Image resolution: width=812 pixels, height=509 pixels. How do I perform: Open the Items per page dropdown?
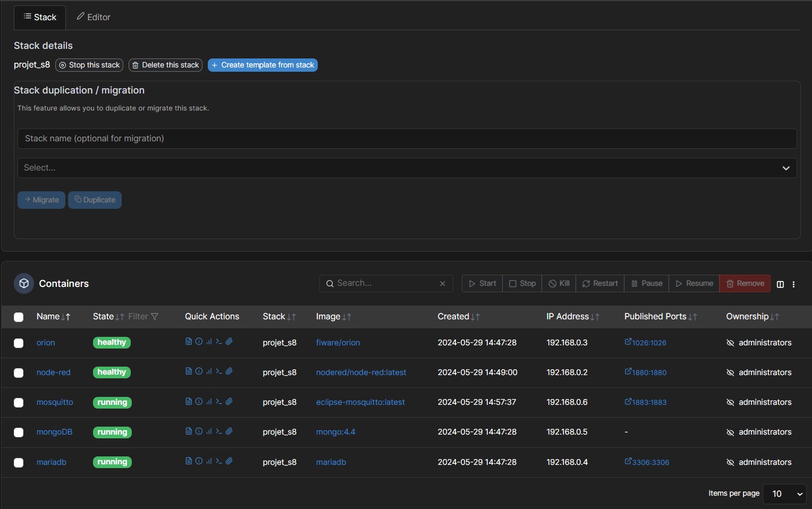pyautogui.click(x=784, y=494)
